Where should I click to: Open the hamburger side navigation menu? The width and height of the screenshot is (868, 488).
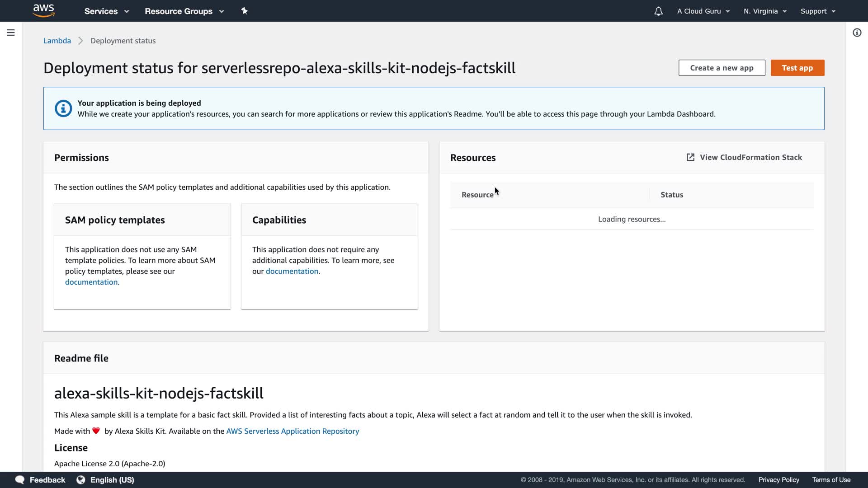point(11,33)
